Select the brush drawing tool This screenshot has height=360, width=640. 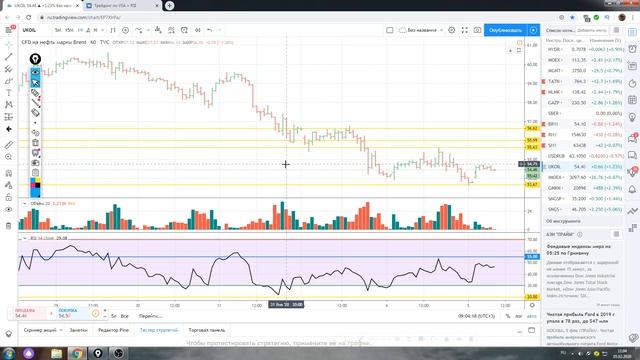click(x=9, y=81)
